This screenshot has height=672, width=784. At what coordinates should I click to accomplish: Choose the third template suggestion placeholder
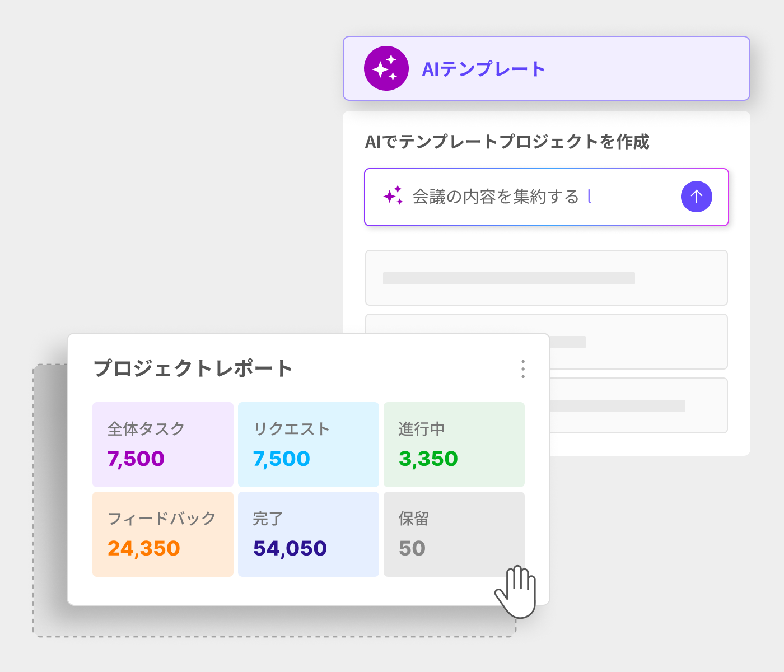pos(638,405)
